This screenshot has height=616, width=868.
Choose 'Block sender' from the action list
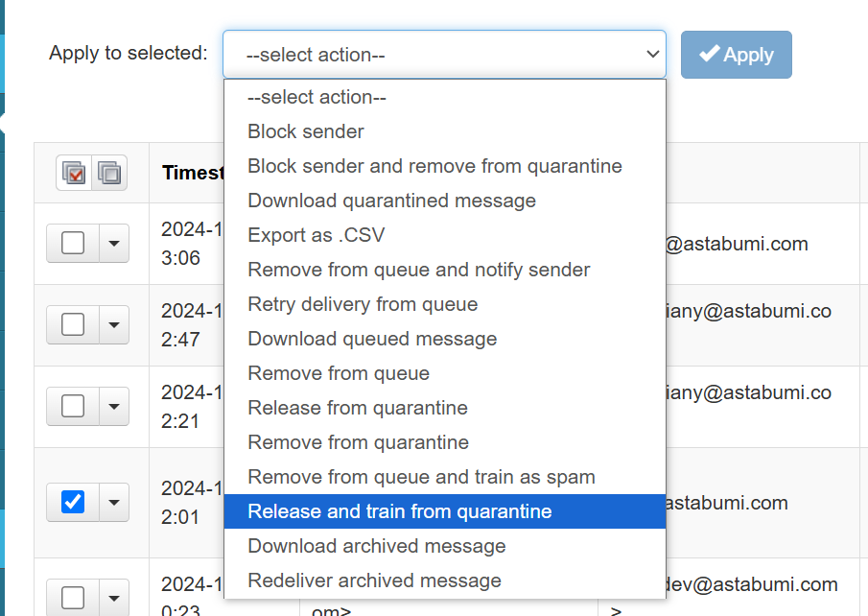pyautogui.click(x=306, y=131)
